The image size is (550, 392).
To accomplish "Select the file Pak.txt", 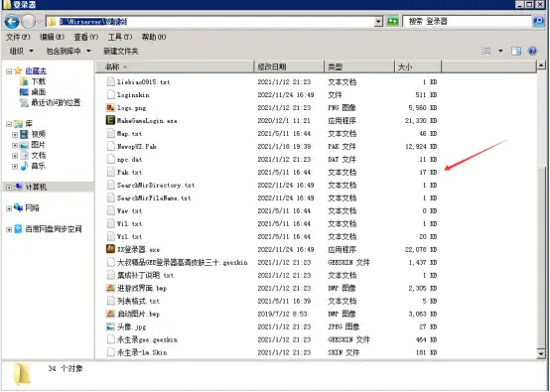I will [x=129, y=172].
